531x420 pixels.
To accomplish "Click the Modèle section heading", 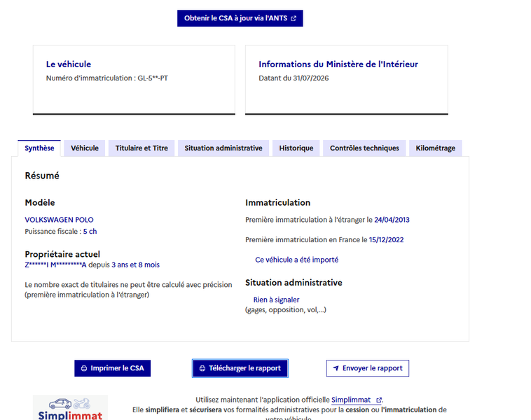I will point(40,203).
